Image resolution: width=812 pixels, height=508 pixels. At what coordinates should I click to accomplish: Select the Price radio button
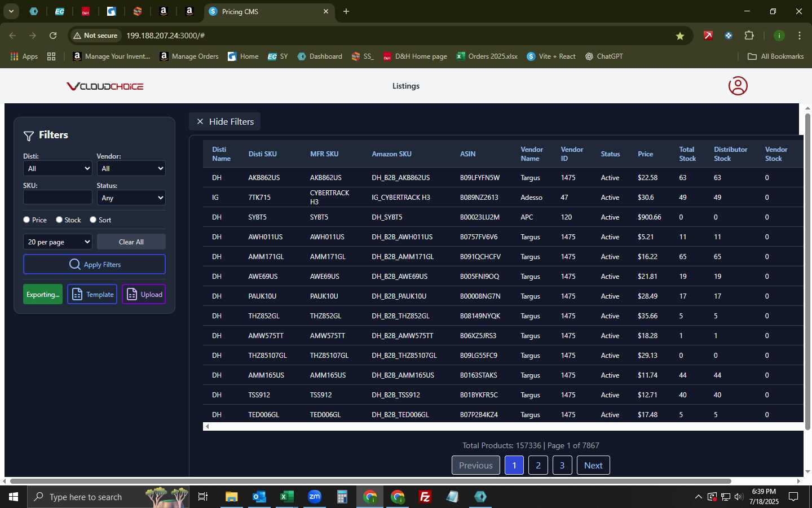click(27, 220)
